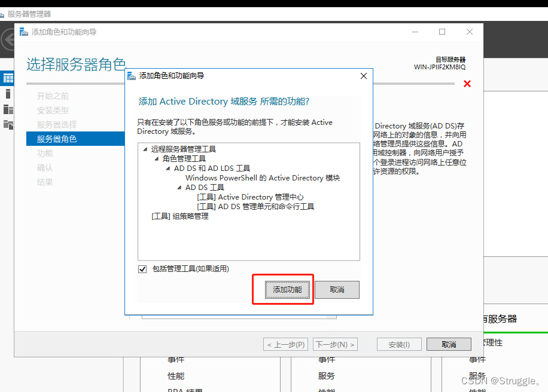Image resolution: width=548 pixels, height=392 pixels.
Task: Select [工具] AD DS 管理单元和命令行工具 row
Action: [255, 207]
